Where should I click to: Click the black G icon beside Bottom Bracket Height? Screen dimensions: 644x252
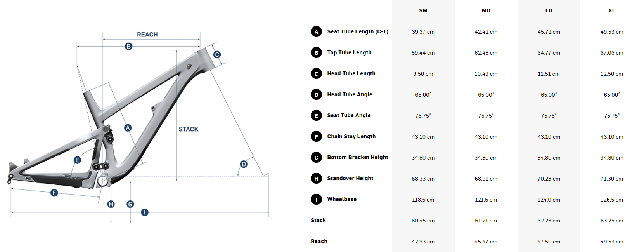[316, 158]
